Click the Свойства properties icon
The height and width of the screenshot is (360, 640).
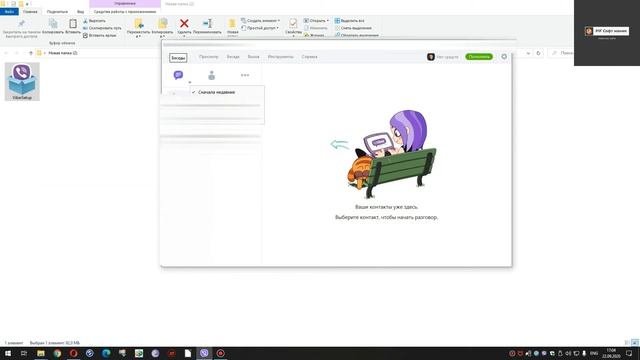tap(293, 24)
